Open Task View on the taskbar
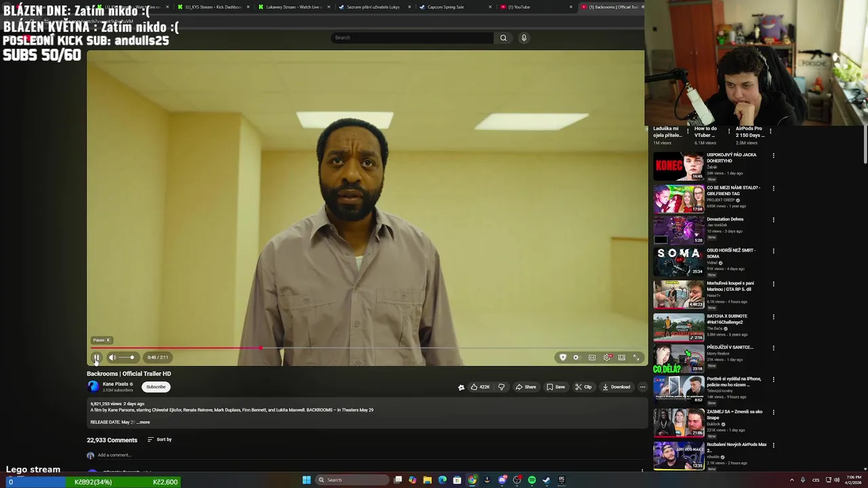 coord(398,480)
